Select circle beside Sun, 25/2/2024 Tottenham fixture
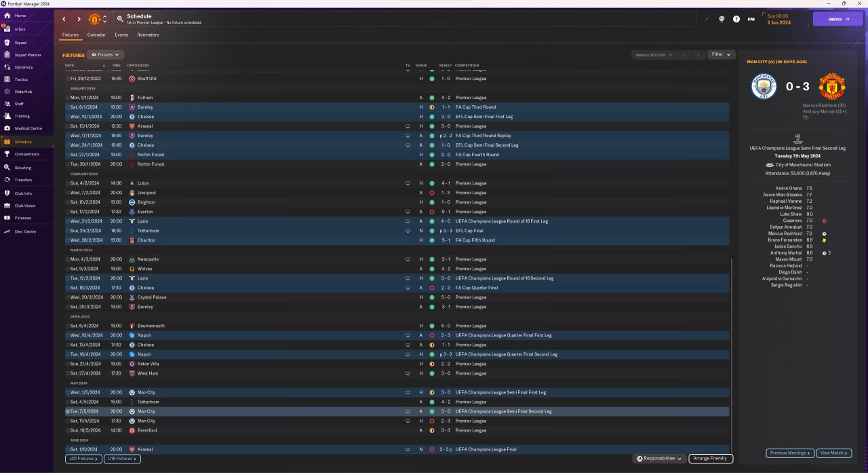This screenshot has height=473, width=868. coord(68,231)
